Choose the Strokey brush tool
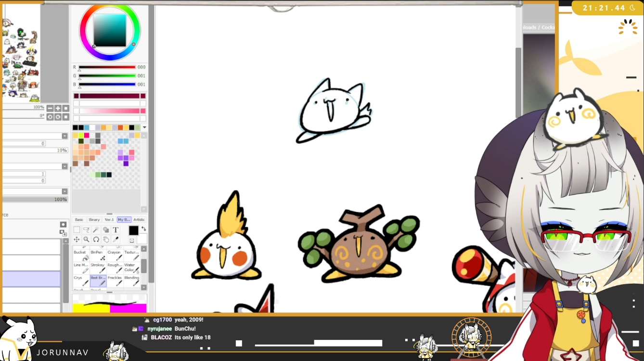 98,268
